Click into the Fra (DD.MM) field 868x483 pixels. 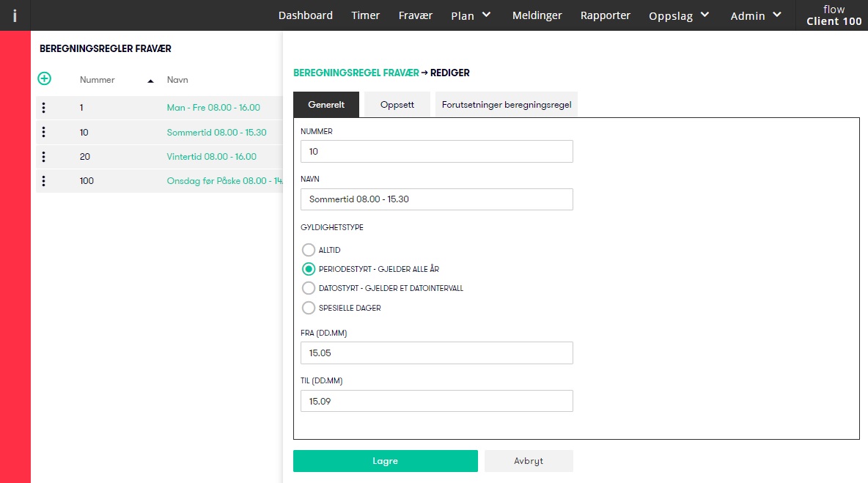(x=436, y=353)
